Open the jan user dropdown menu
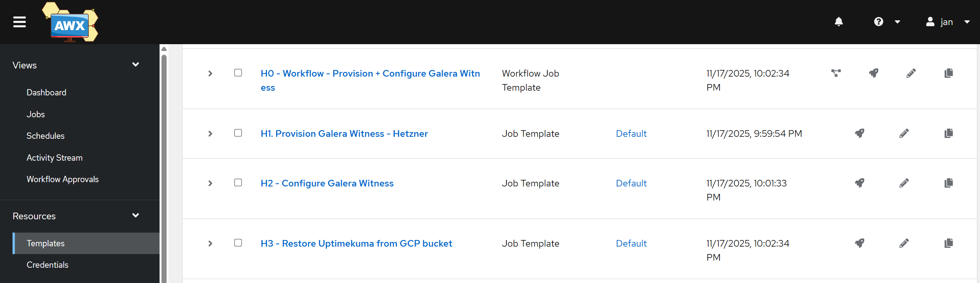The width and height of the screenshot is (980, 283). (x=948, y=22)
